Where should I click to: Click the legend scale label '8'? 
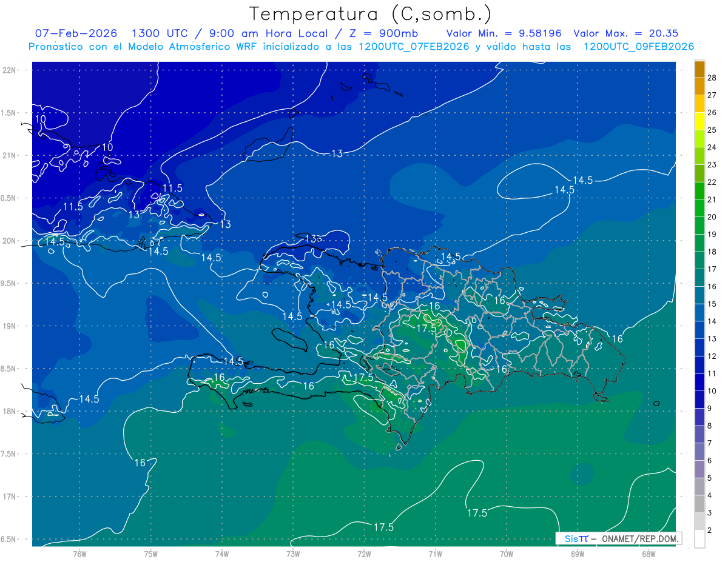tap(710, 426)
